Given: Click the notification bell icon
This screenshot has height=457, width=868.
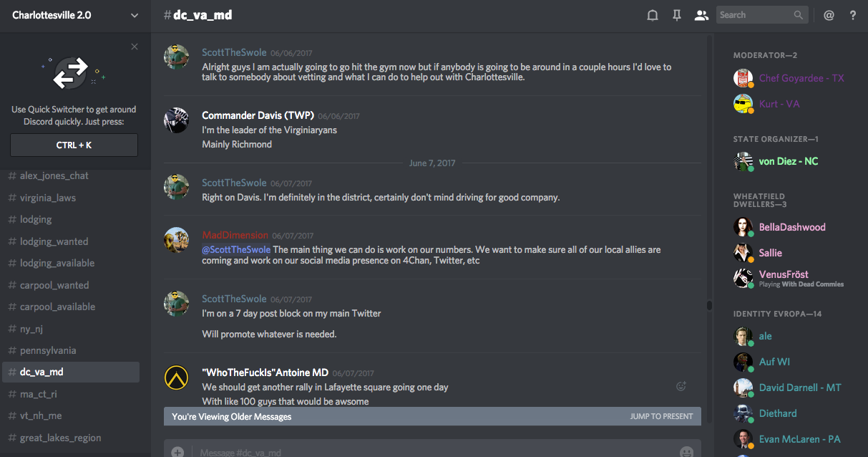Looking at the screenshot, I should coord(653,15).
